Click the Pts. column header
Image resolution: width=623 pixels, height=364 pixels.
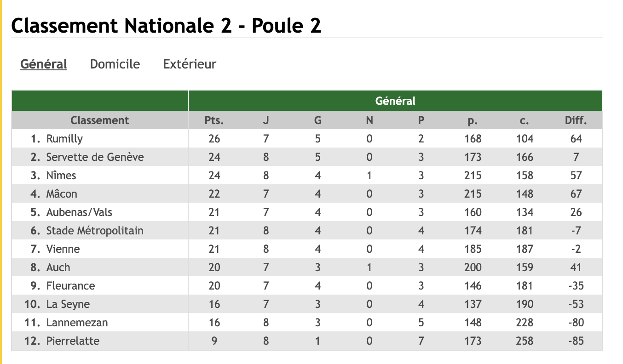pyautogui.click(x=214, y=120)
